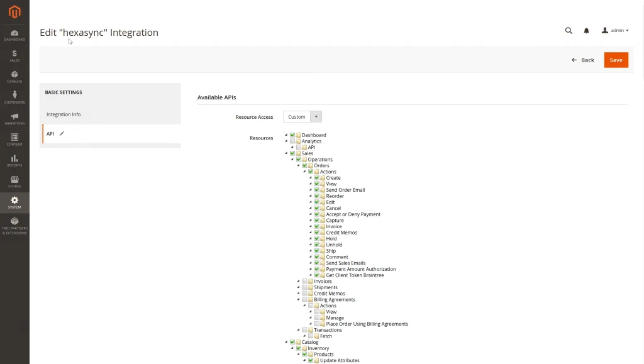The width and height of the screenshot is (644, 364).
Task: Select Payment Amount Authorization item
Action: click(361, 269)
